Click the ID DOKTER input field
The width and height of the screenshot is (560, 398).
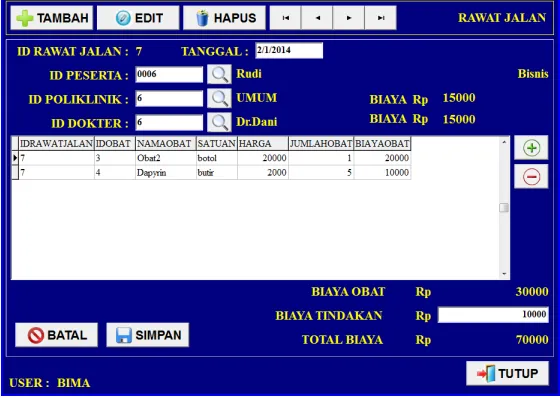pyautogui.click(x=169, y=123)
